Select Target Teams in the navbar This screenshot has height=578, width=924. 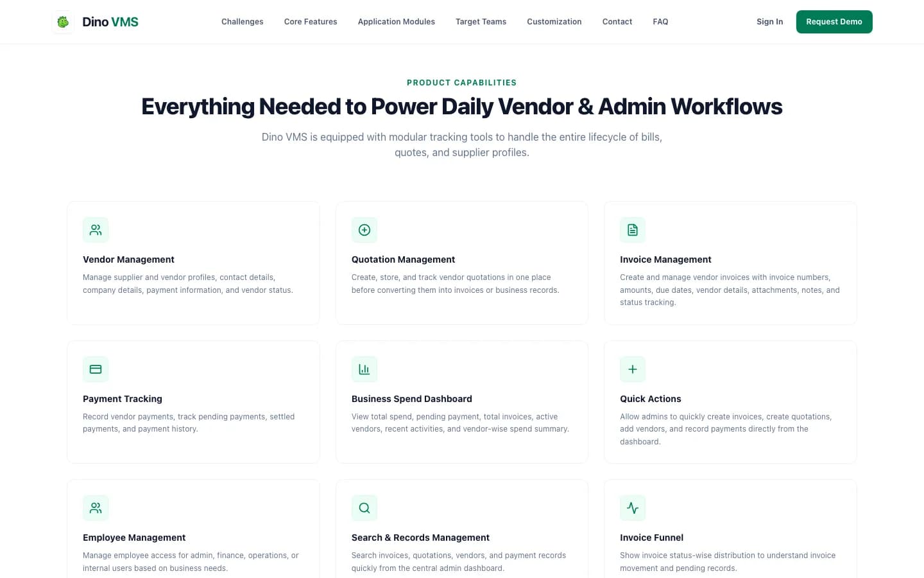[x=481, y=22]
